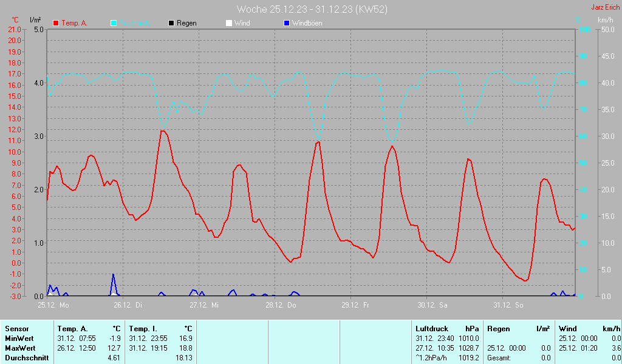
Task: Click the blue Windböen legend swatch
Action: (287, 23)
